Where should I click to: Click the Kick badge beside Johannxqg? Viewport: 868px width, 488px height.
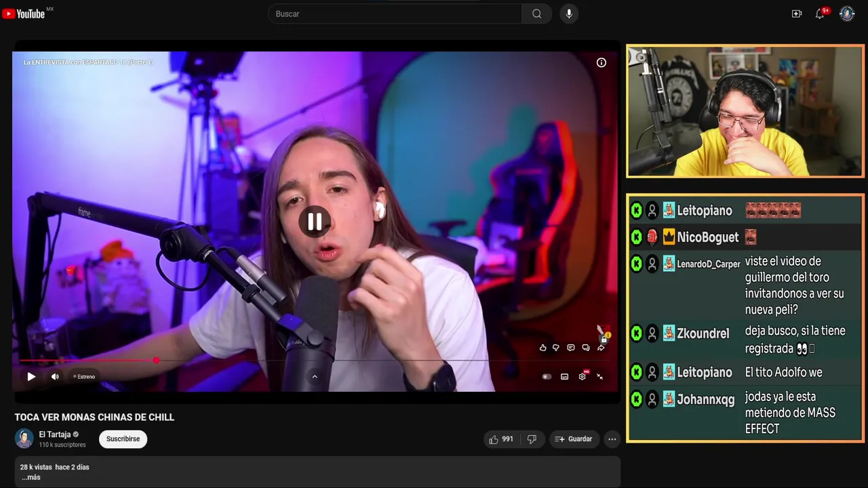click(636, 399)
